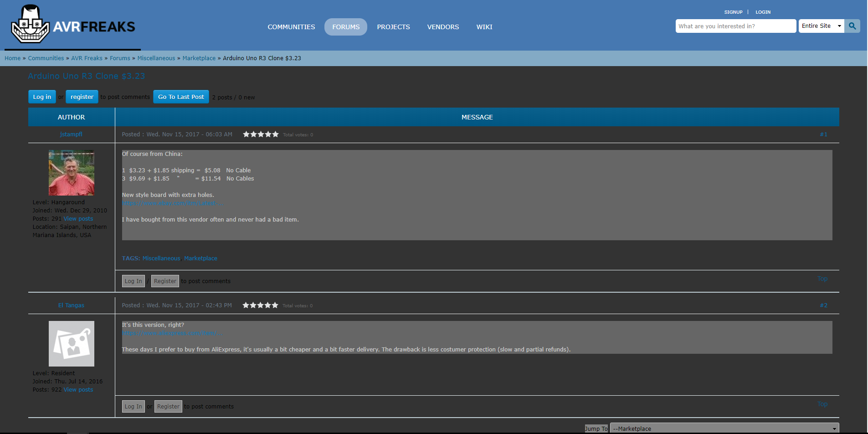Click Log In button under post #1
The width and height of the screenshot is (868, 434).
(x=134, y=281)
